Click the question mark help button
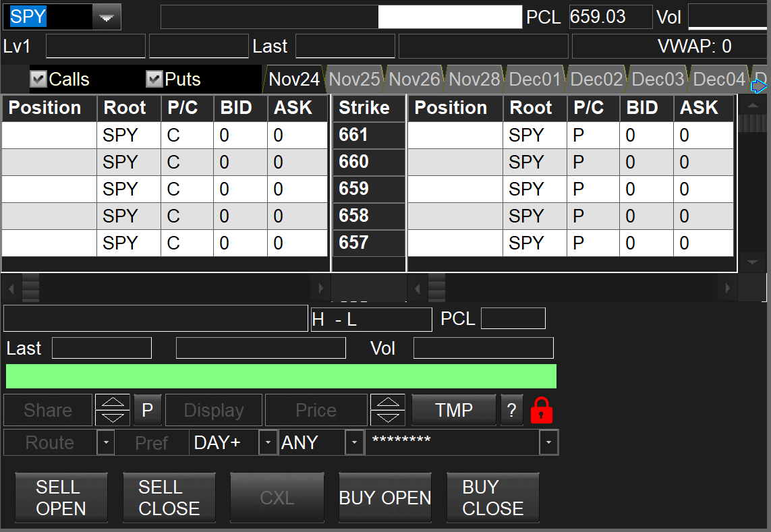771x532 pixels. coord(511,410)
